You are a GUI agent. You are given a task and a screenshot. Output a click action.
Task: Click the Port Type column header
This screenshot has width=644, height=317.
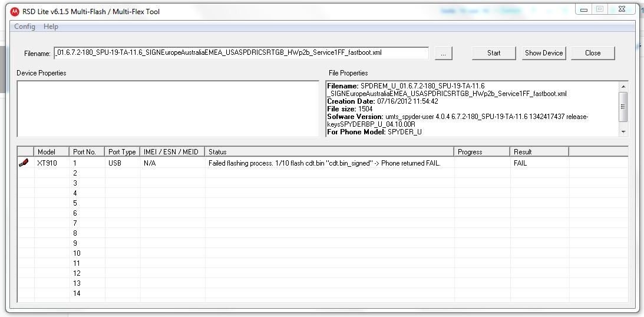click(x=122, y=152)
